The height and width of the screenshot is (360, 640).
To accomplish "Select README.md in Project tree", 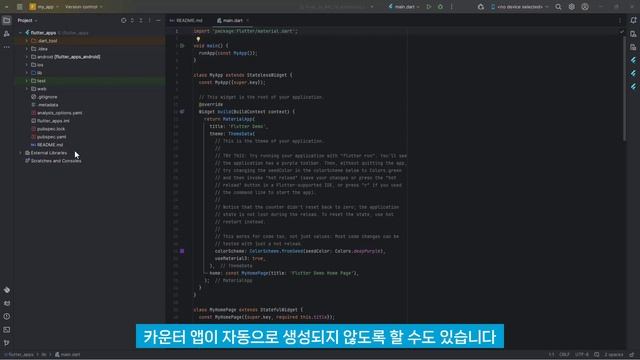I will point(47,144).
